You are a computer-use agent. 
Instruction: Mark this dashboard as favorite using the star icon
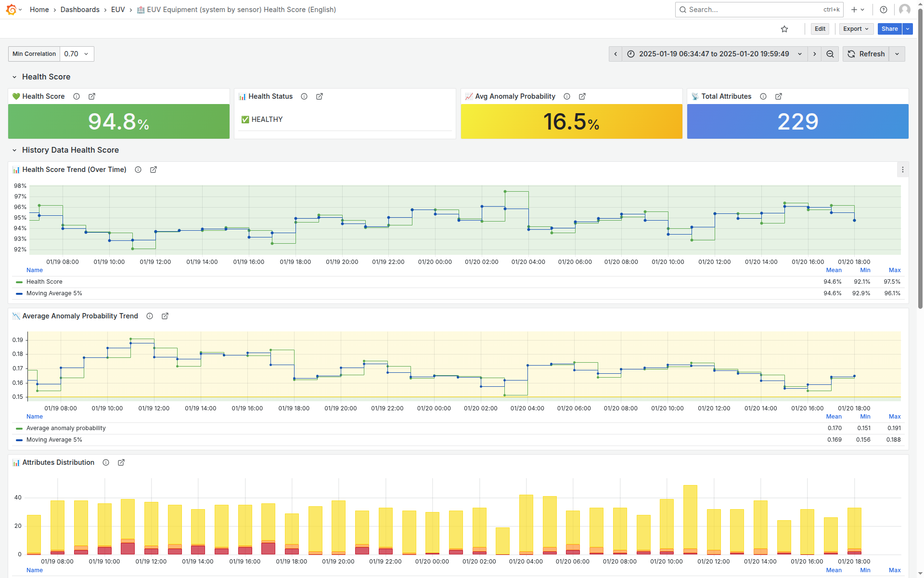tap(784, 29)
